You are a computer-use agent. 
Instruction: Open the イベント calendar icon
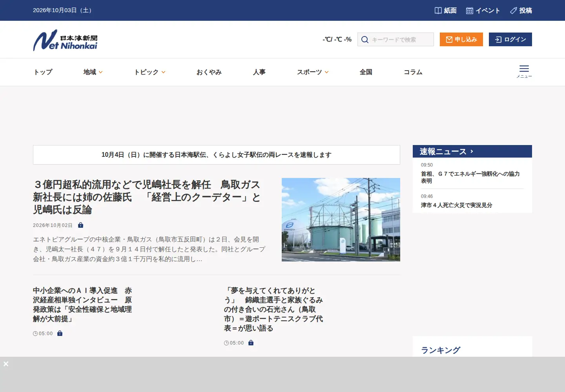click(469, 11)
